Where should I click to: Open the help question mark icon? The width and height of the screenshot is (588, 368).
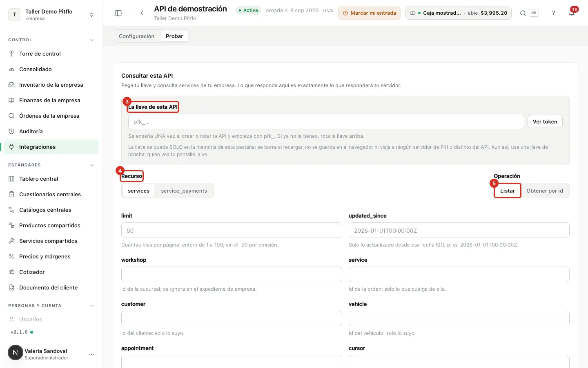coord(554,13)
